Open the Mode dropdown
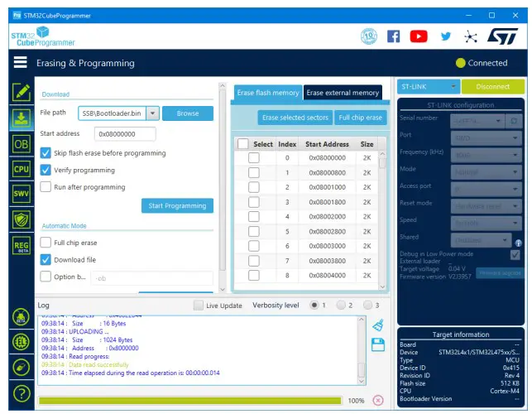Screen dimensions: 532x414 (x=486, y=172)
